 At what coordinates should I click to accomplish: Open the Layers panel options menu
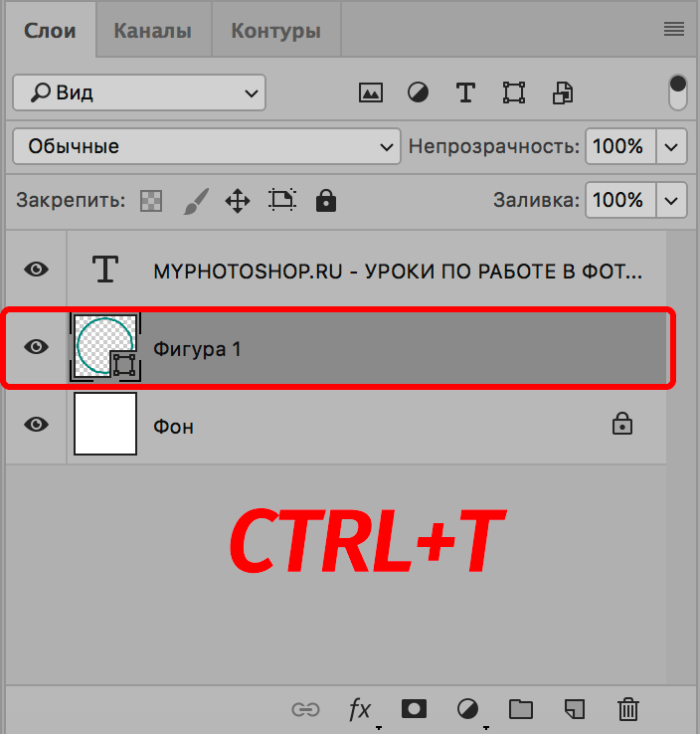click(674, 30)
